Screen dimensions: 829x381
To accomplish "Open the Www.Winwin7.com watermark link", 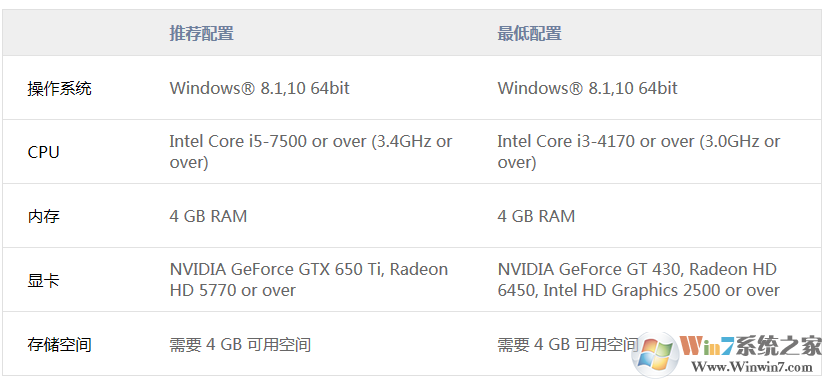I will (753, 366).
